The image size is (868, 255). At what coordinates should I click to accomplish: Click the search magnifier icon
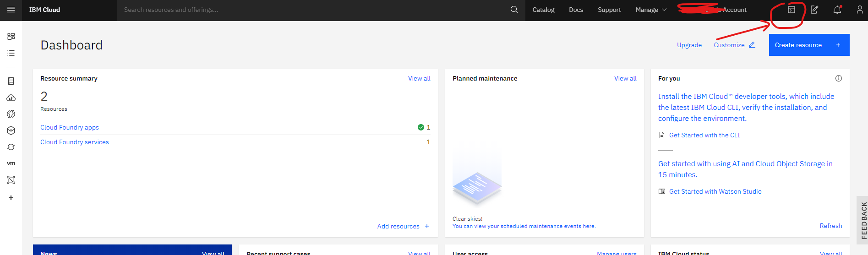tap(514, 10)
